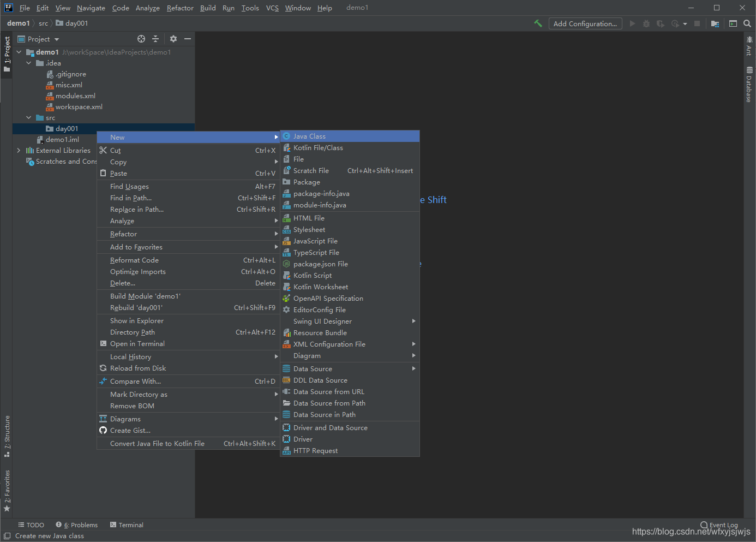Image resolution: width=756 pixels, height=542 pixels.
Task: Select Cut in context menu
Action: pyautogui.click(x=188, y=151)
